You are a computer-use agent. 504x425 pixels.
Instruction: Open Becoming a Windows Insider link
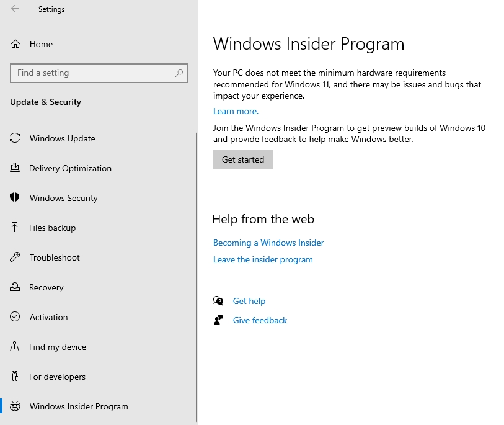(268, 243)
